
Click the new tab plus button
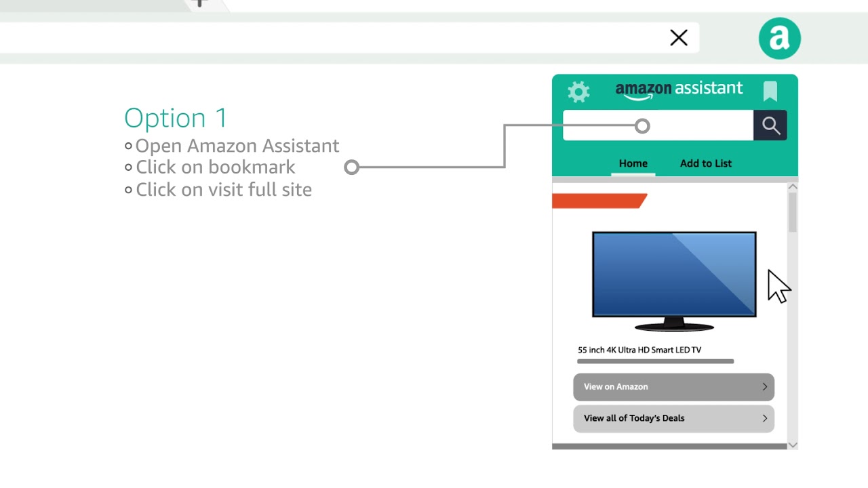tap(199, 3)
